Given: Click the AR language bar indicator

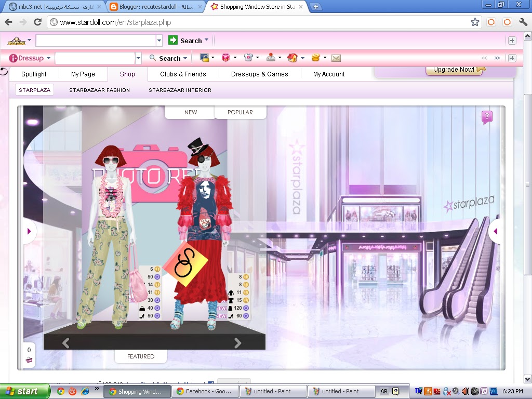Looking at the screenshot, I should click(x=384, y=391).
